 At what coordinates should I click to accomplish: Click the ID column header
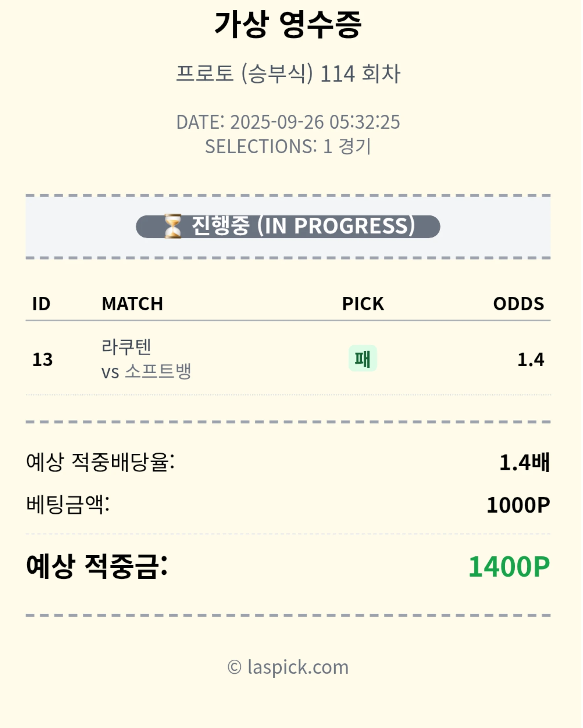(x=41, y=304)
